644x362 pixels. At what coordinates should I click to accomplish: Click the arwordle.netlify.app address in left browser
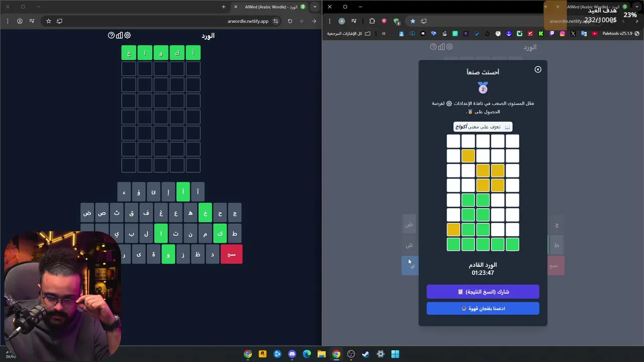click(248, 21)
